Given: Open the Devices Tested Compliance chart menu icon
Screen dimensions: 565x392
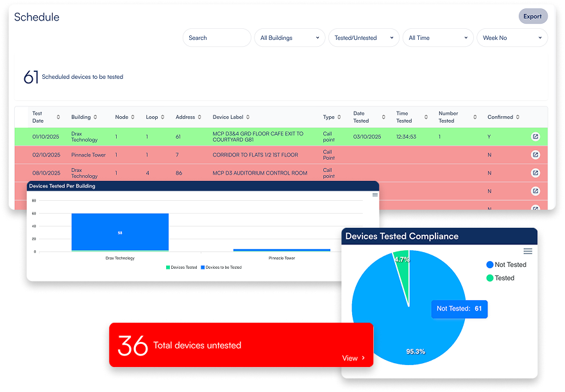Looking at the screenshot, I should coord(528,251).
